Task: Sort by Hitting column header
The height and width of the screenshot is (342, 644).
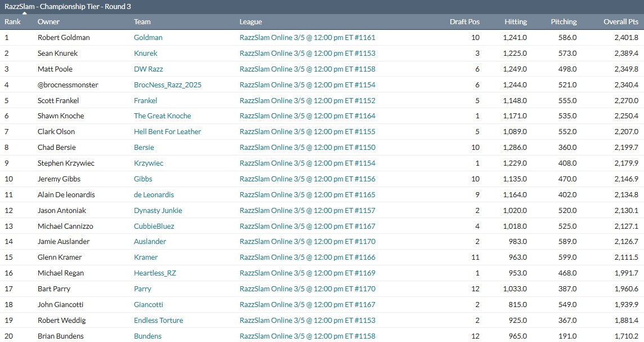Action: point(516,22)
